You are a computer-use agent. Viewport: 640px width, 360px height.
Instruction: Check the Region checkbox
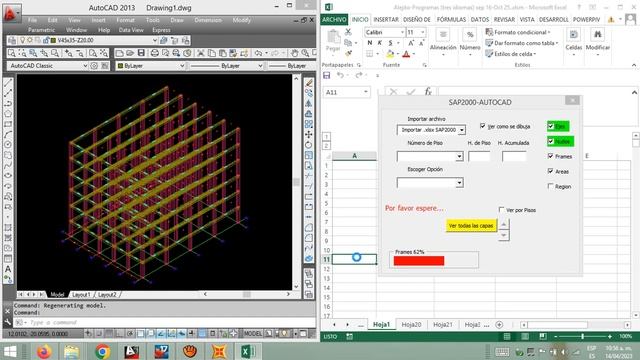coord(551,186)
